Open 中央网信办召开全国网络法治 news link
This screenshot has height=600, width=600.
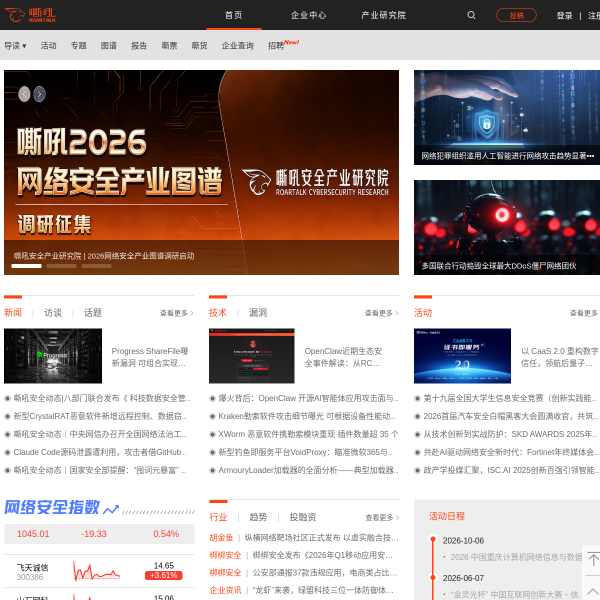pos(100,434)
